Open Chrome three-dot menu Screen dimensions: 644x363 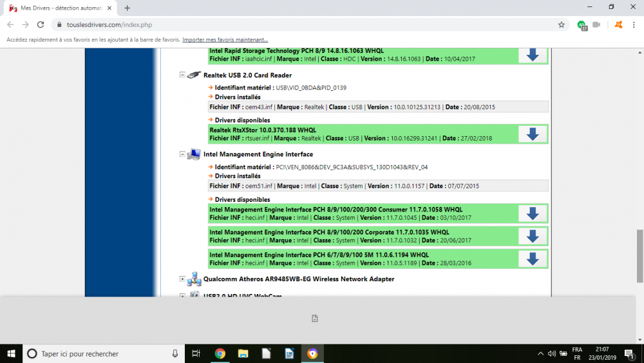point(634,25)
